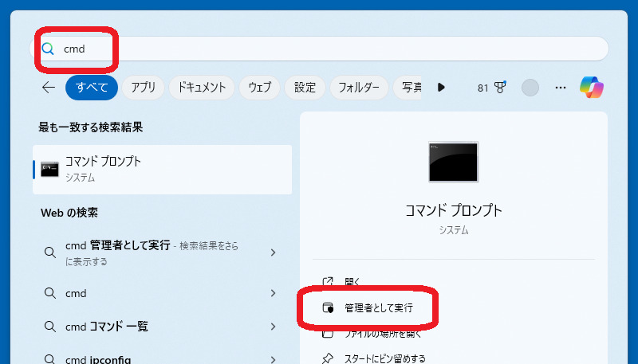Open コマンド プロンプト best match result
Viewport: 638px width, 364px height.
click(x=163, y=170)
